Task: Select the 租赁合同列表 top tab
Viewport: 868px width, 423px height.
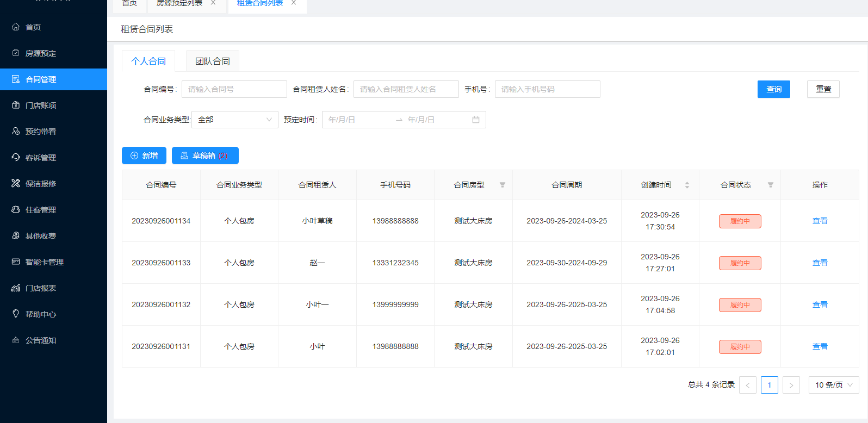Action: tap(260, 3)
